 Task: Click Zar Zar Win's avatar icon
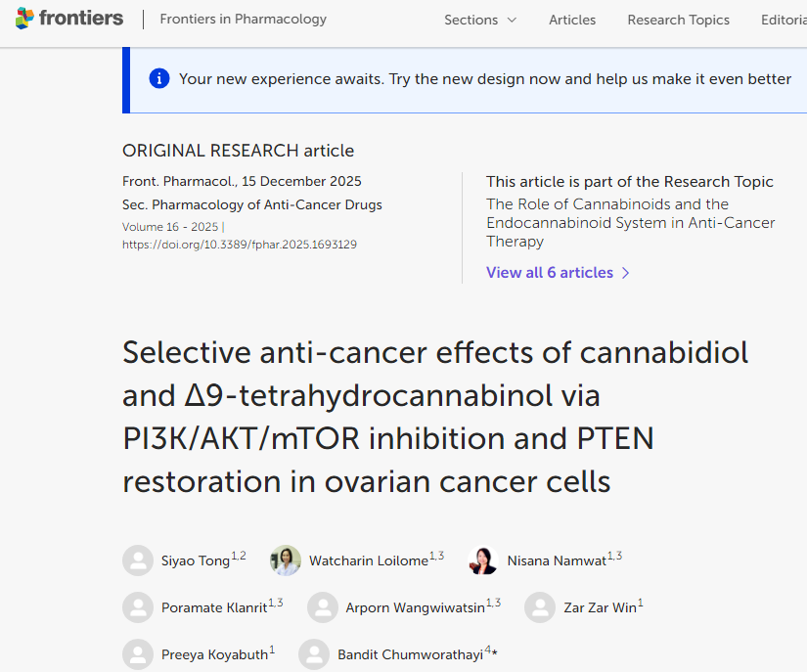540,607
